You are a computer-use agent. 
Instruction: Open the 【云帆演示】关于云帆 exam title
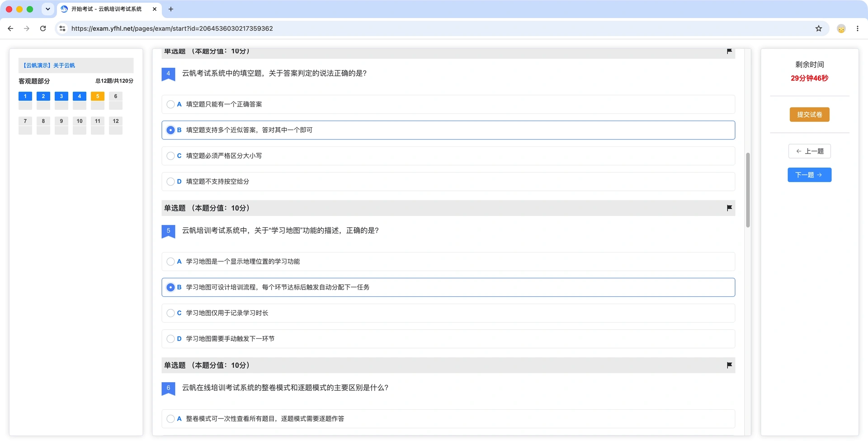coord(49,66)
